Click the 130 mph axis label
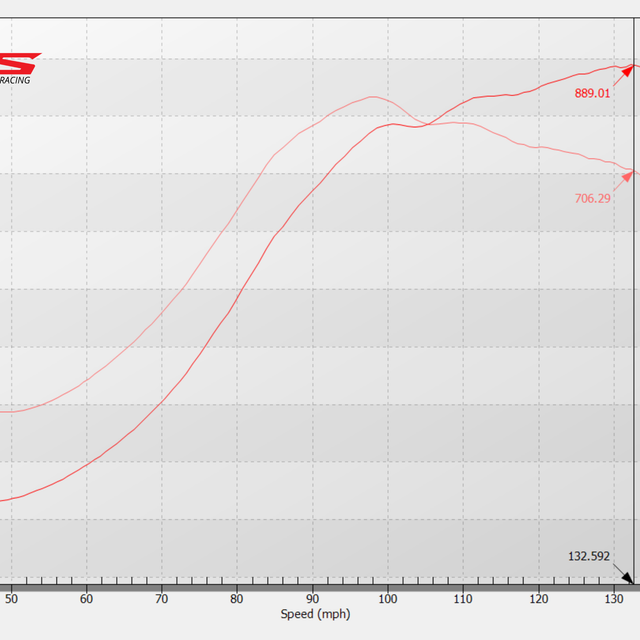Viewport: 640px width, 640px height. (614, 599)
